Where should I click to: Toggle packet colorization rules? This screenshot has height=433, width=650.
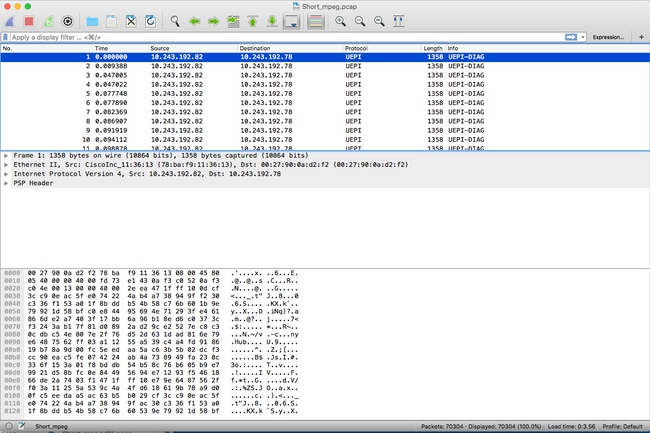point(315,22)
